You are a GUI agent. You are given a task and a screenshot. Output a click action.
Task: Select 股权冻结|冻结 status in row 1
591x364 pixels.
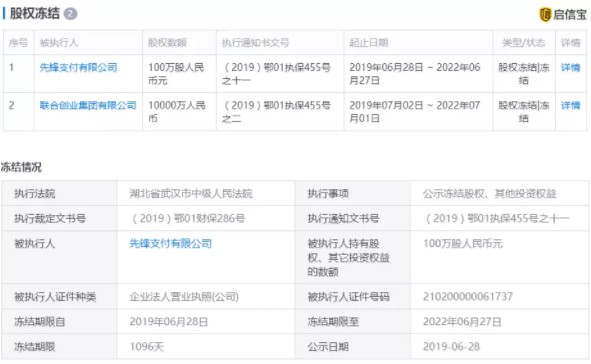point(524,74)
